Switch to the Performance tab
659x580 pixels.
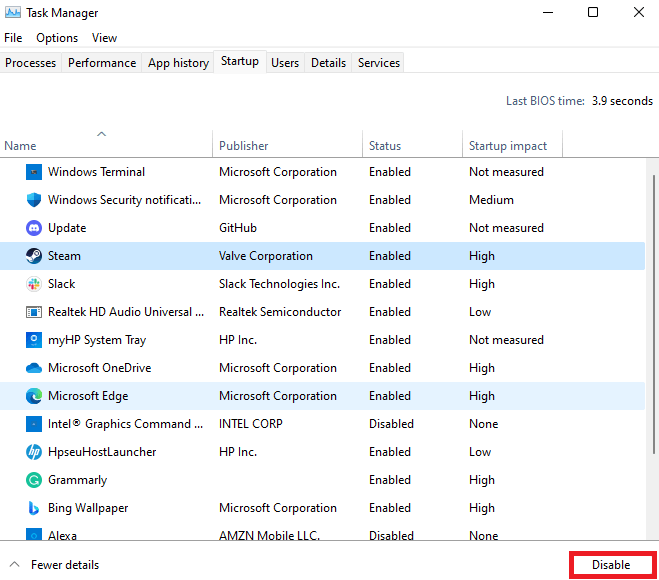pyautogui.click(x=102, y=63)
